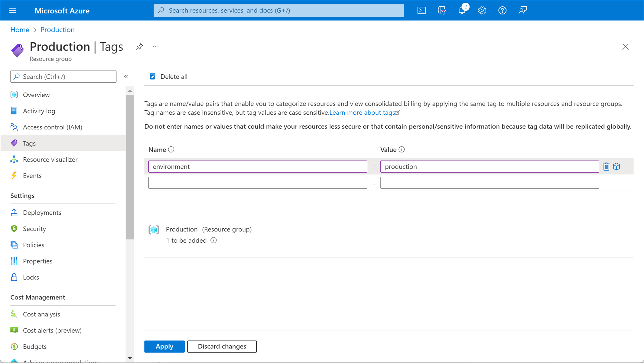Screen dimensions: 644x363
Task: Click the info icon next to Value
Action: pyautogui.click(x=402, y=149)
